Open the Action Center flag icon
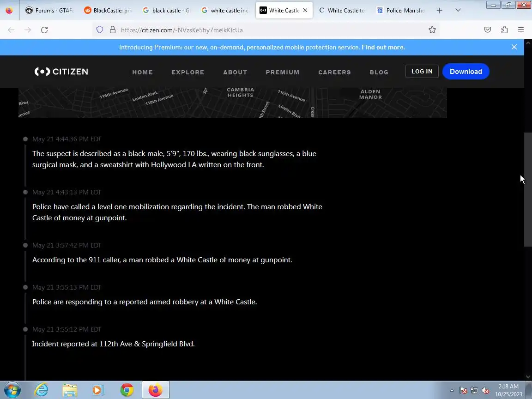 pyautogui.click(x=463, y=391)
